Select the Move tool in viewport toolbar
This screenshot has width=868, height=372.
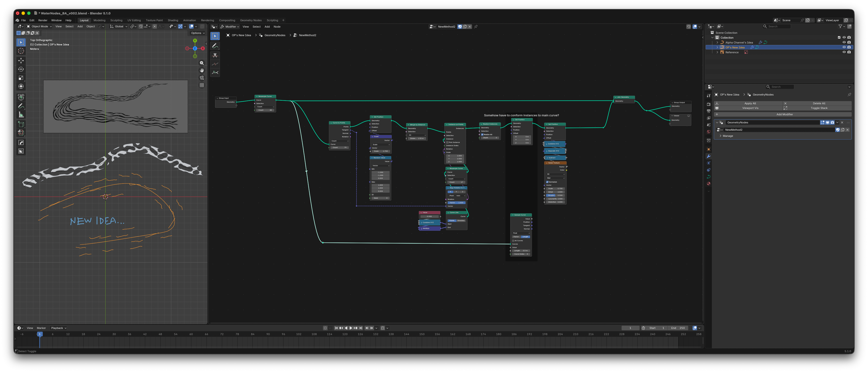pos(21,61)
